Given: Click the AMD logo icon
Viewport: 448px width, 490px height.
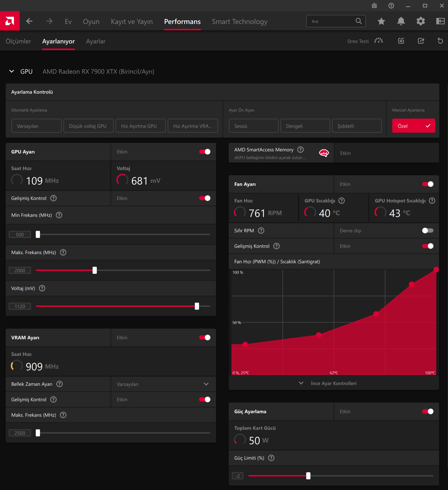Looking at the screenshot, I should click(10, 21).
